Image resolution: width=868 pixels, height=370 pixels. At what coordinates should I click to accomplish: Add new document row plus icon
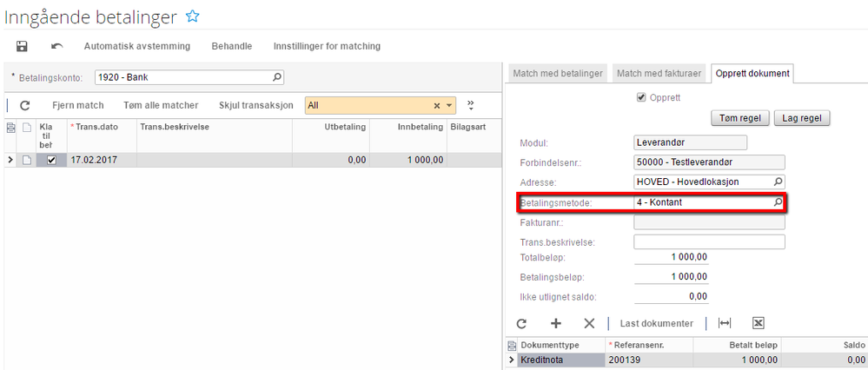coord(556,323)
